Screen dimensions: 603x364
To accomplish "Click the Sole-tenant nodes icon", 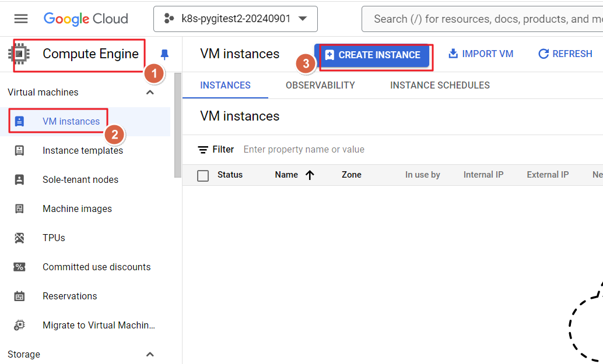I will [x=19, y=180].
